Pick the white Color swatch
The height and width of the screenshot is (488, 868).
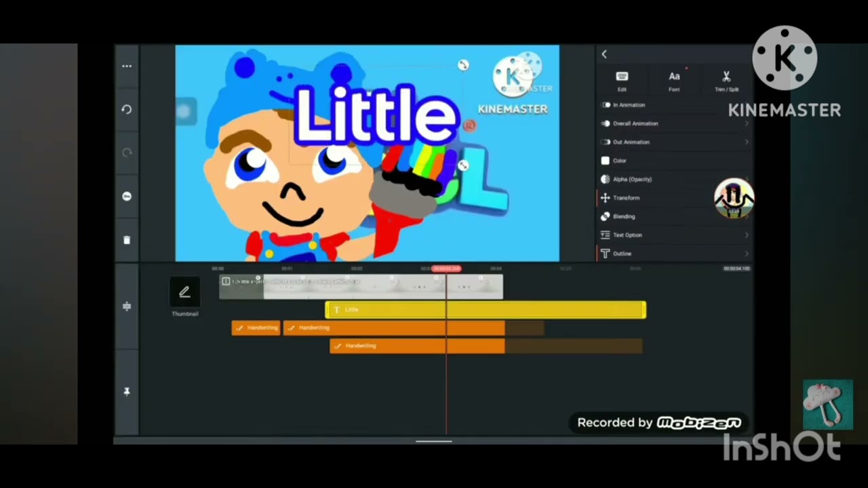coord(606,161)
